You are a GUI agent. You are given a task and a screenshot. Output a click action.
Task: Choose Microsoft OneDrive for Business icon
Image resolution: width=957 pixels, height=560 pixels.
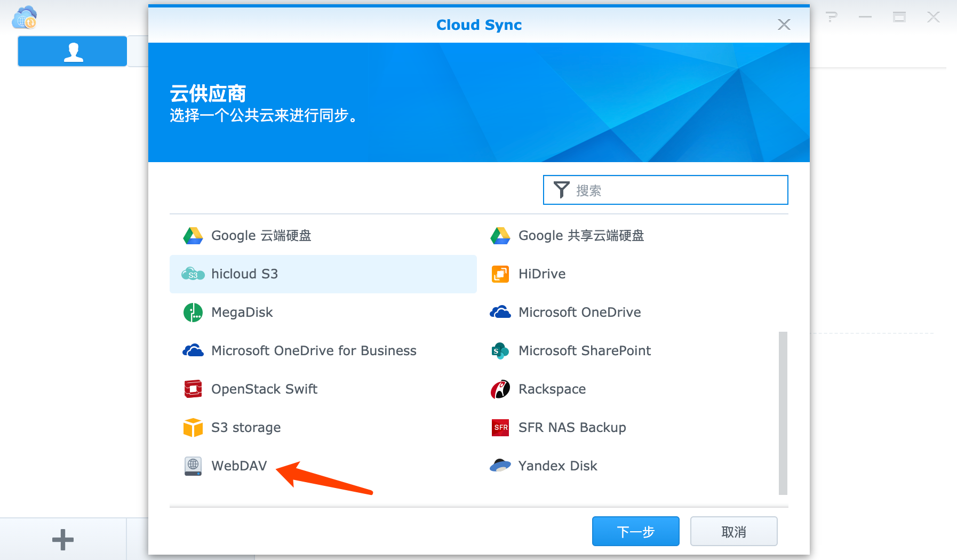tap(193, 350)
